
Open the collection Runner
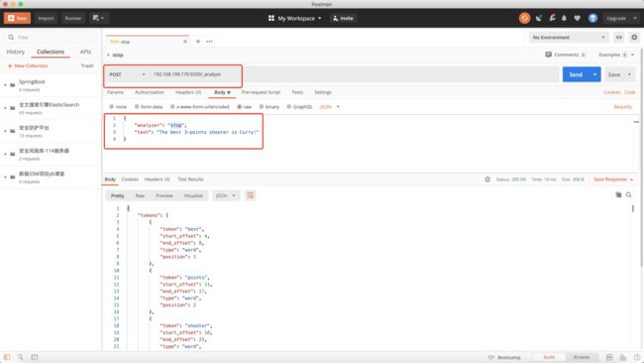point(73,18)
